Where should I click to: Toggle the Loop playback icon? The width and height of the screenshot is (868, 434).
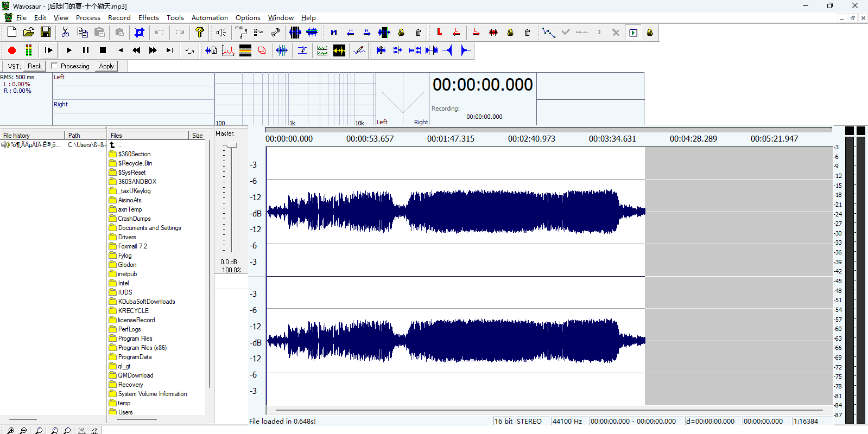[189, 50]
